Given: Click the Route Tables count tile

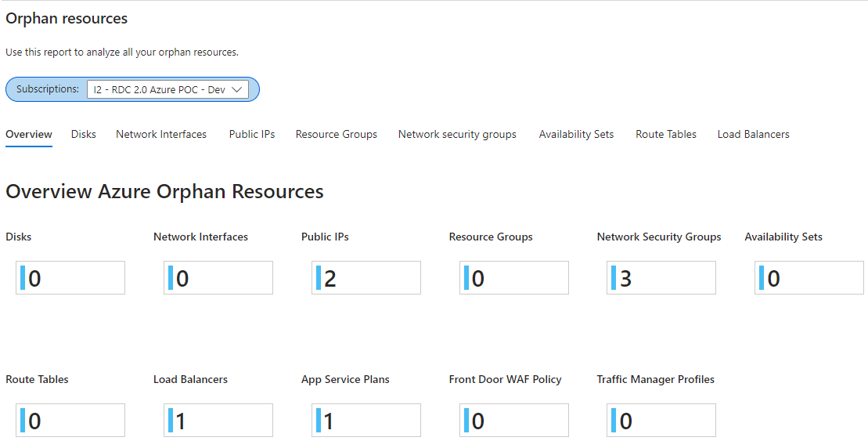Looking at the screenshot, I should pos(70,421).
